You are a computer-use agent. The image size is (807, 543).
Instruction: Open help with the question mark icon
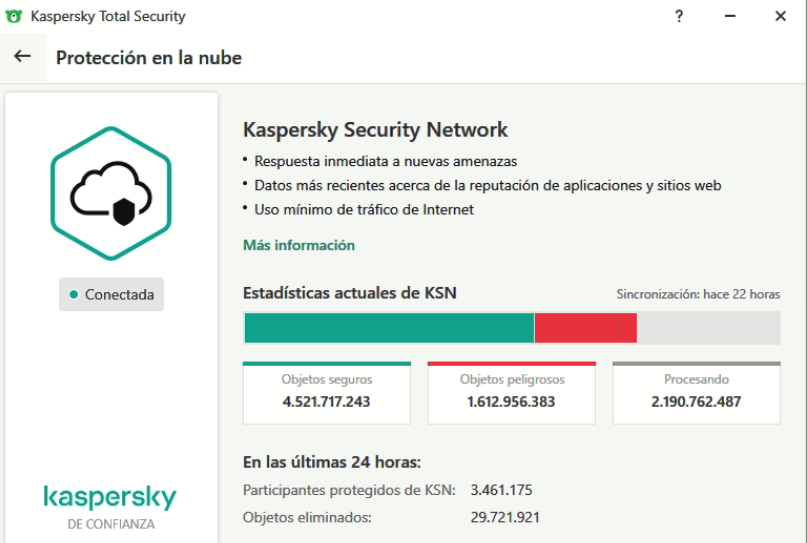pyautogui.click(x=679, y=16)
